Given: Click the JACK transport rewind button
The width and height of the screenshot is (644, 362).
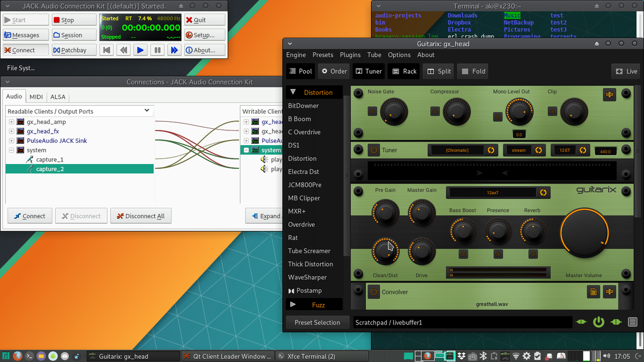Looking at the screenshot, I should coord(123,50).
